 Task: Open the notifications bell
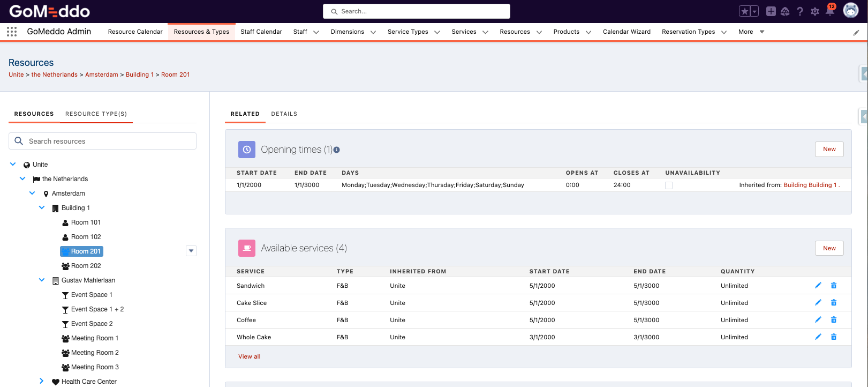click(x=829, y=11)
